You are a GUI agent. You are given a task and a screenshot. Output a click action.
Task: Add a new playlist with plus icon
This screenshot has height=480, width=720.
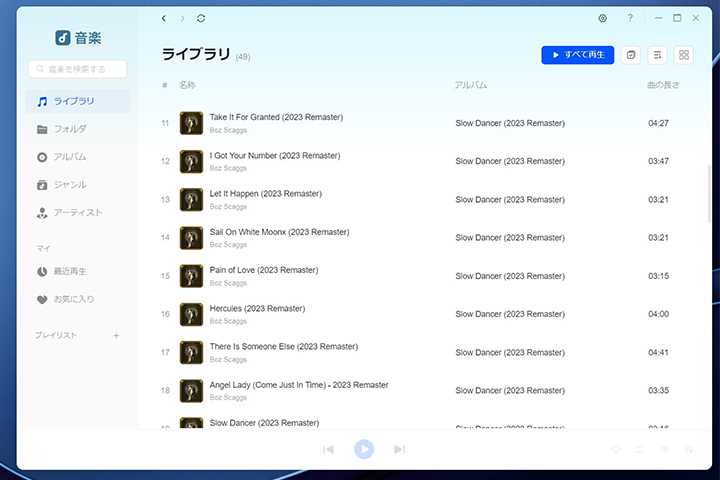pyautogui.click(x=116, y=336)
